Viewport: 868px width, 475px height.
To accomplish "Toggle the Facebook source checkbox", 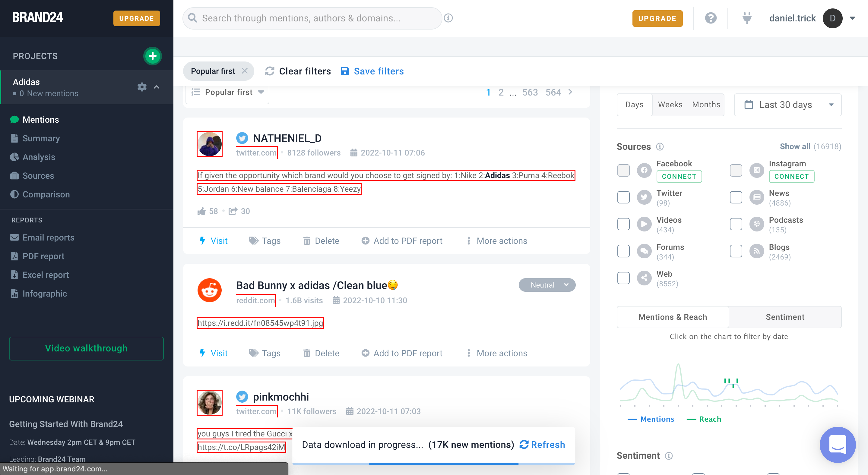I will coord(623,170).
